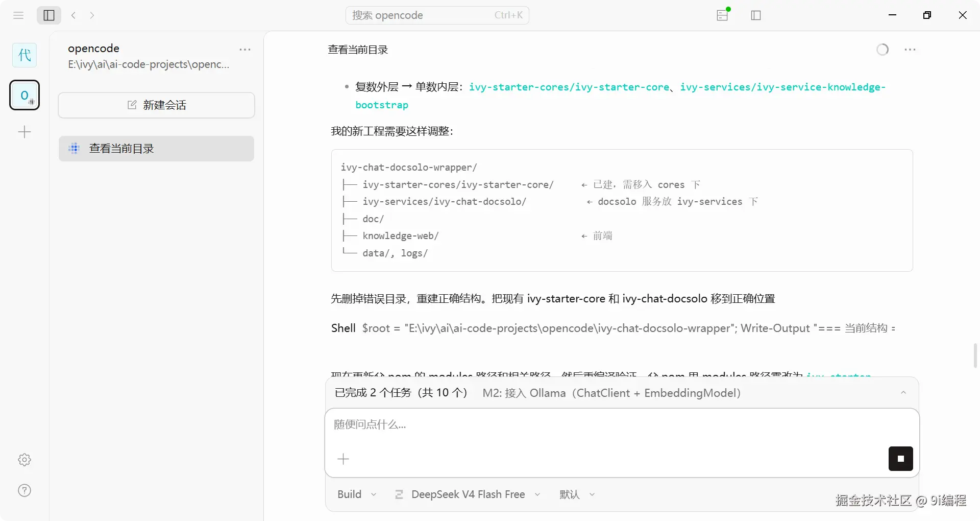Go back with the left arrow
The height and width of the screenshot is (521, 980).
coord(73,15)
